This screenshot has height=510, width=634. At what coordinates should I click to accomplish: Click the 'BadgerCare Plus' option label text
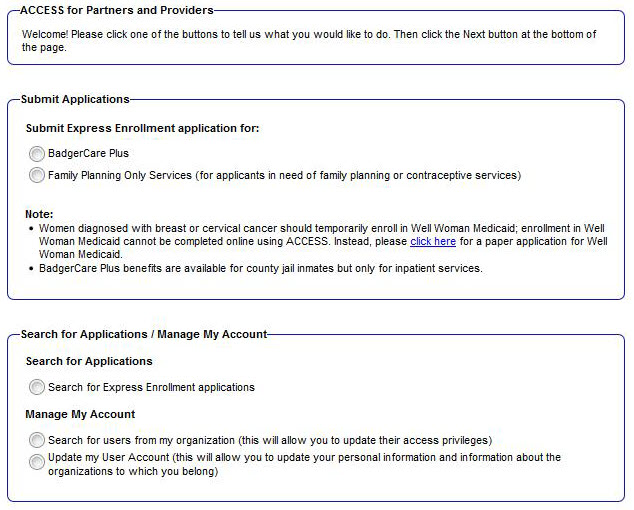88,154
